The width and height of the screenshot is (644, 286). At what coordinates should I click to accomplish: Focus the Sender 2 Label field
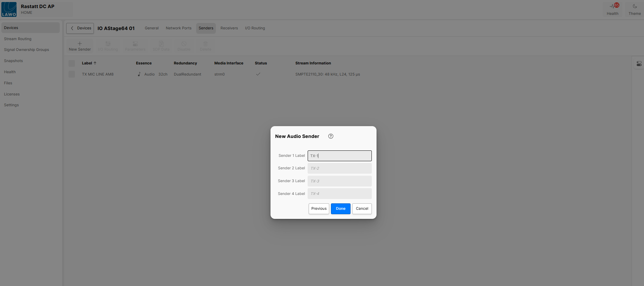coord(339,168)
